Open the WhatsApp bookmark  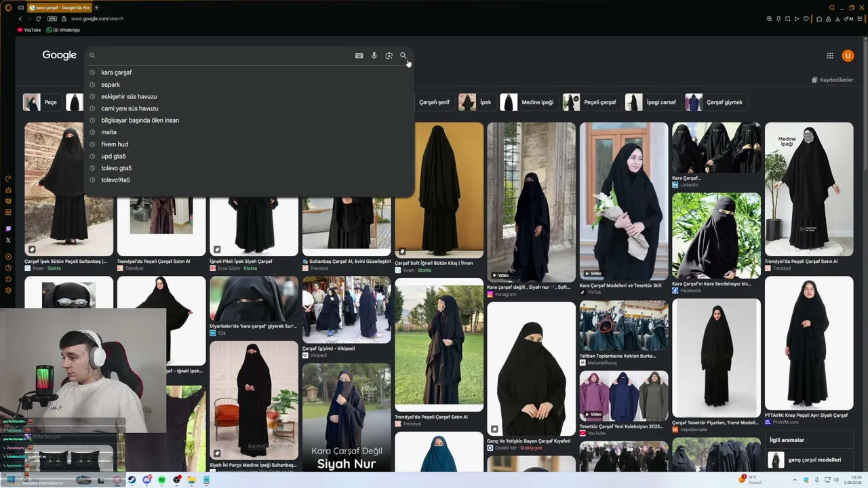62,30
